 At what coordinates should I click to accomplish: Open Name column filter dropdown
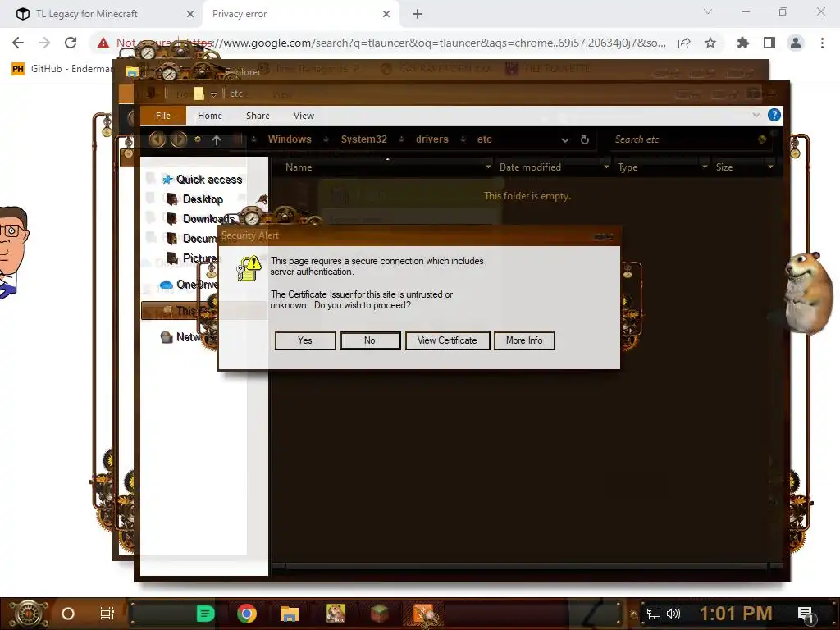(x=488, y=167)
